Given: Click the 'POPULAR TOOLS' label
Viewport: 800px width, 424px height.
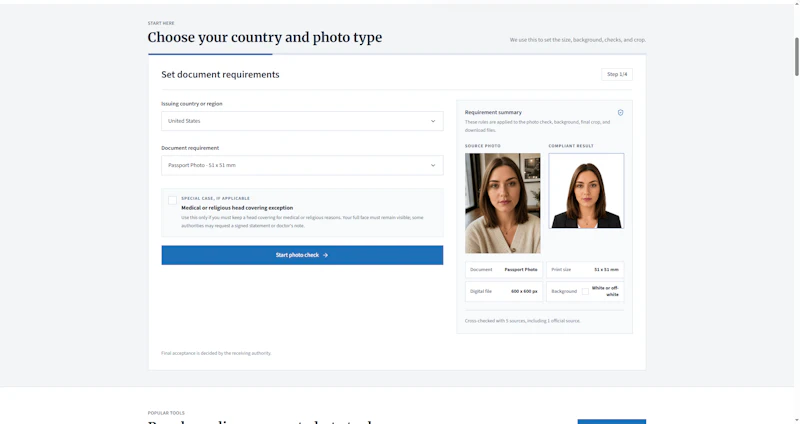Looking at the screenshot, I should [166, 413].
